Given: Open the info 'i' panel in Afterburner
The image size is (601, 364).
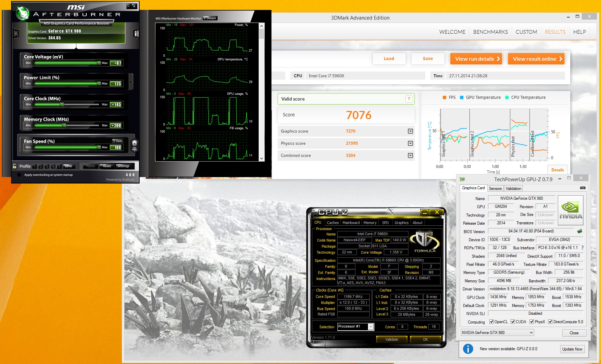Looking at the screenshot, I should coord(136,33).
